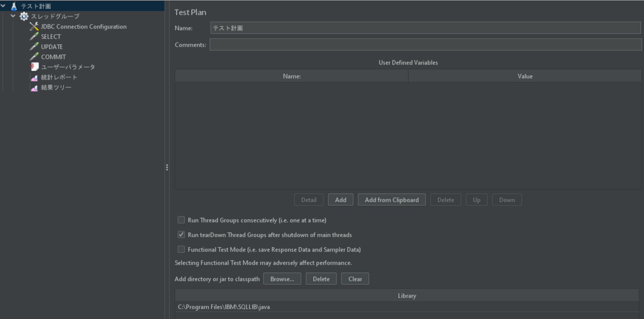Collapse the スレッドグループ tree node

click(13, 16)
